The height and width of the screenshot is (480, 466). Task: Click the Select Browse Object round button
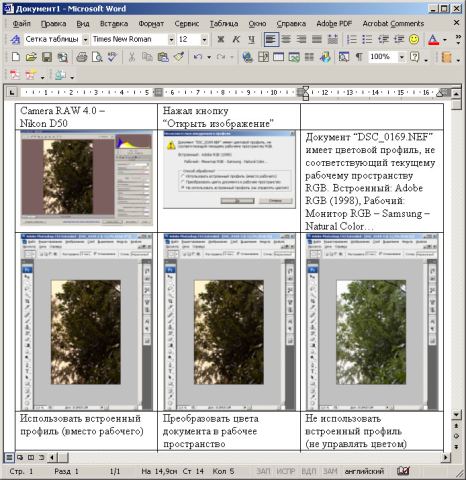click(x=456, y=436)
